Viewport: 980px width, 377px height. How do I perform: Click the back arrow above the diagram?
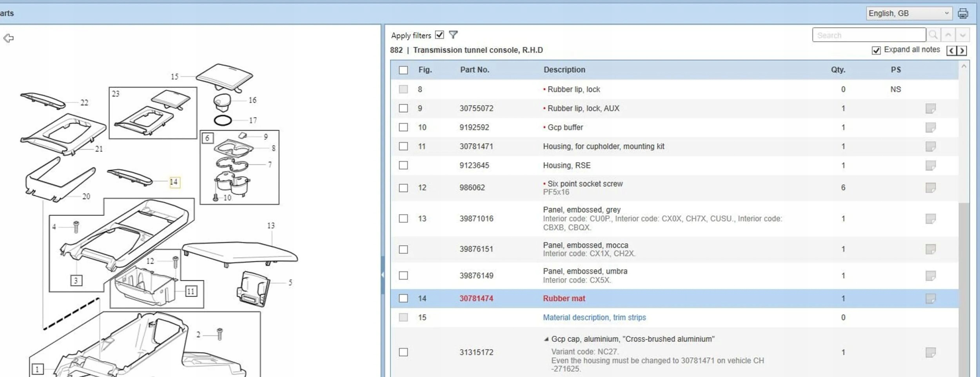[x=9, y=38]
